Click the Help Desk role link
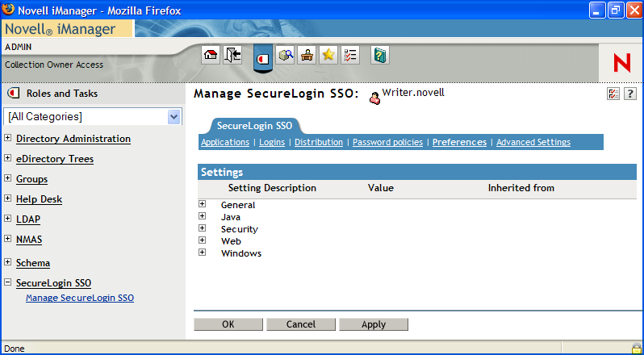 click(39, 199)
